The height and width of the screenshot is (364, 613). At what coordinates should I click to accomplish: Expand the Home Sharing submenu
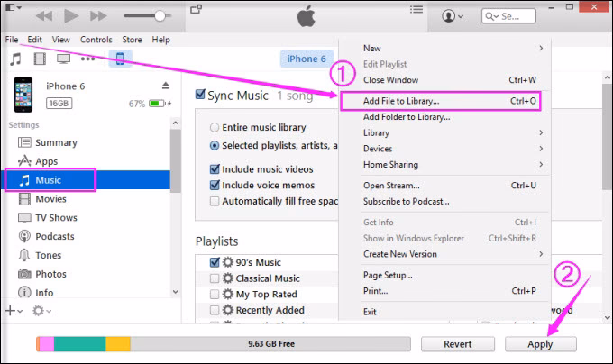[x=444, y=165]
